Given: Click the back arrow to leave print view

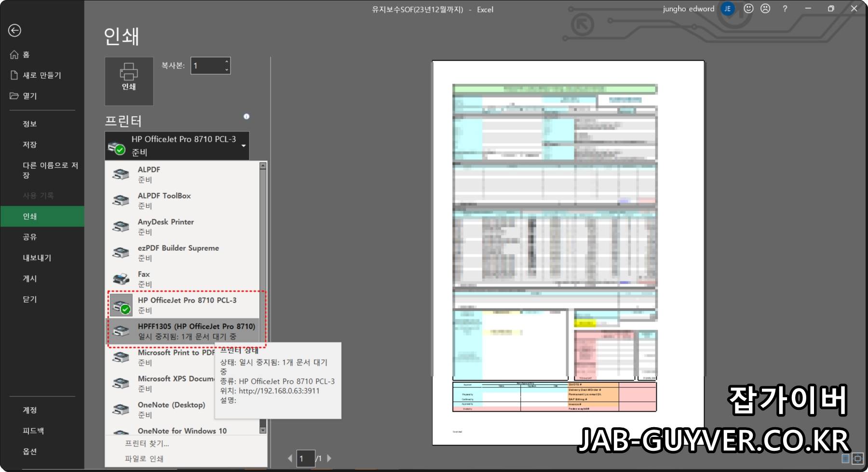Looking at the screenshot, I should 15,30.
